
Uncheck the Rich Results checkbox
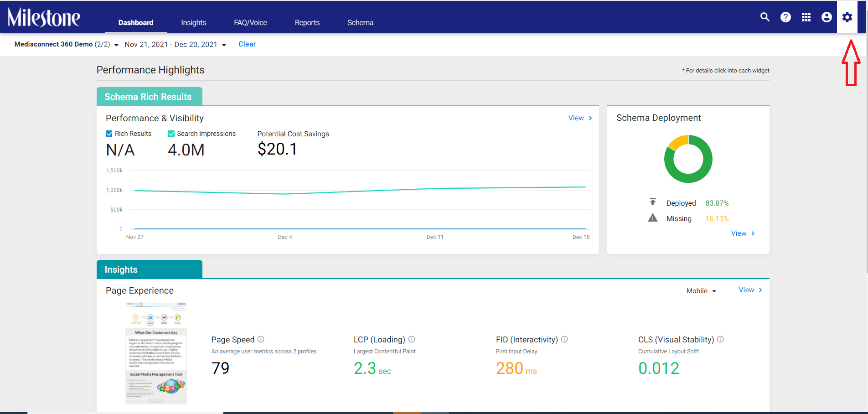[x=109, y=134]
